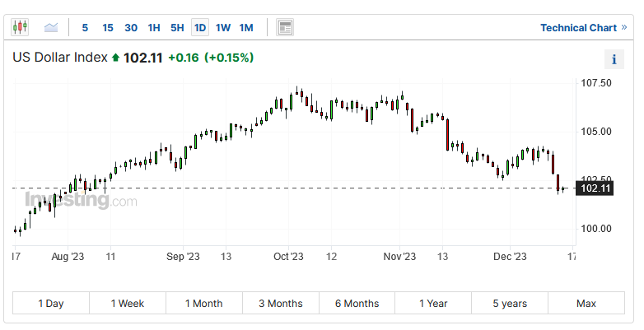Open the chart info icon
This screenshot has width=644, height=330.
(x=614, y=59)
